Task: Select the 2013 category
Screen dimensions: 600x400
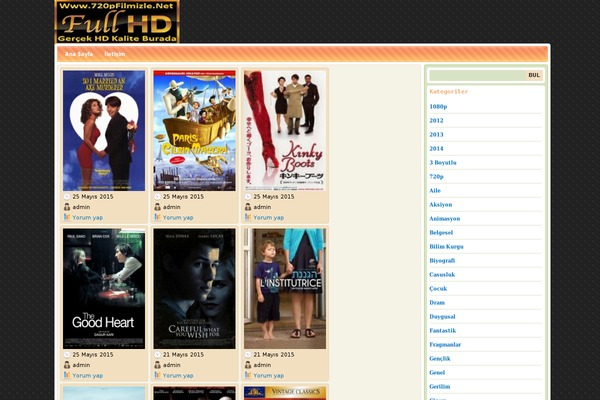Action: pyautogui.click(x=436, y=134)
